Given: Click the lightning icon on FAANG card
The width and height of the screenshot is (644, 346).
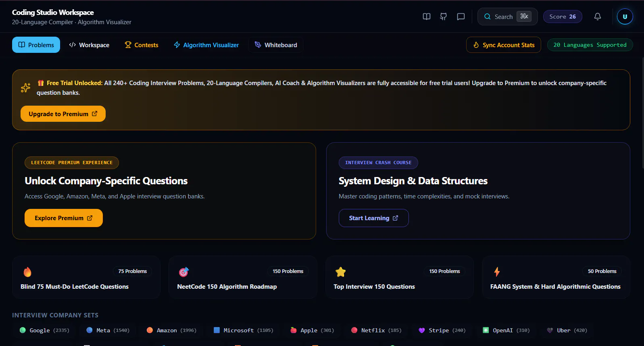Looking at the screenshot, I should click(497, 272).
